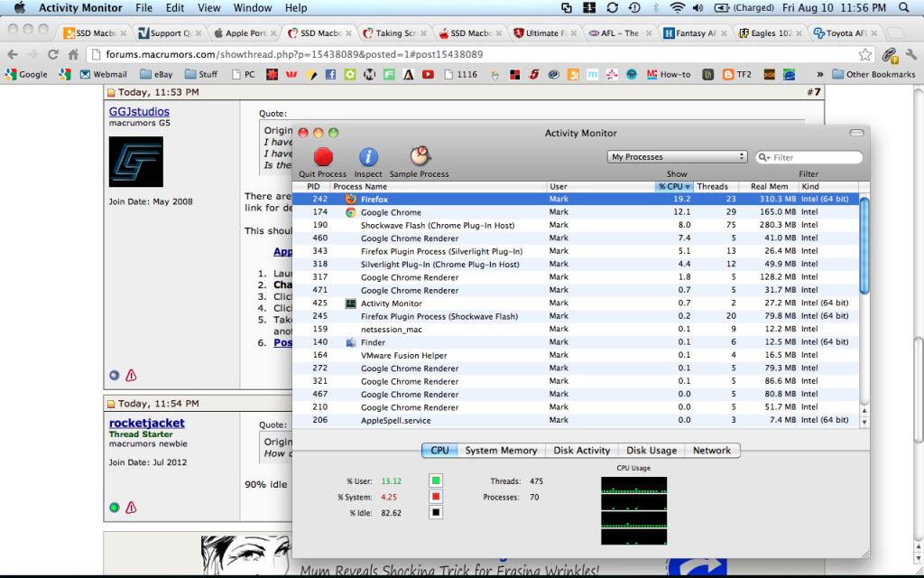Click the Firefox icon in the process list

click(351, 199)
